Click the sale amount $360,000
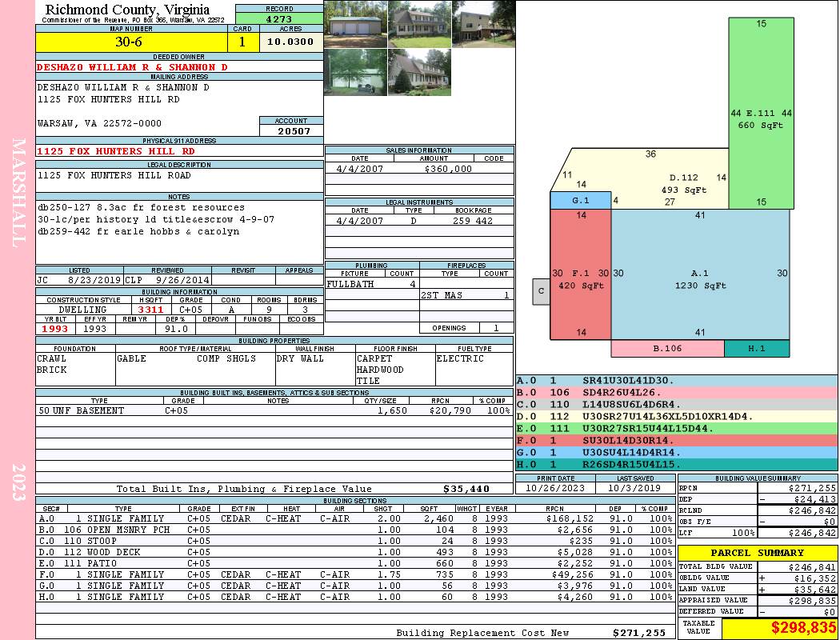Screen dimensions: 840x640 point(448,169)
